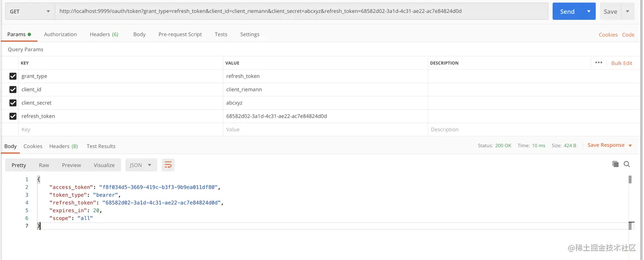Open the JSON format dropdown
644x260 pixels.
point(141,165)
